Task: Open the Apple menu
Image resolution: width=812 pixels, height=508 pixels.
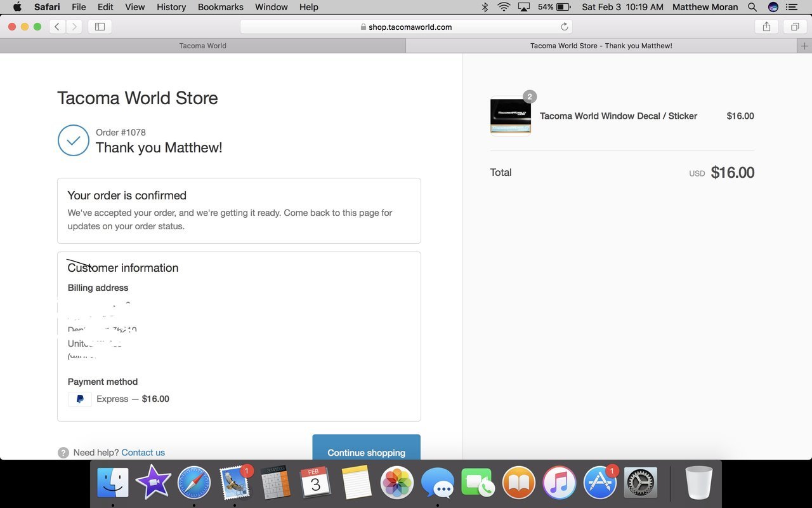Action: [17, 7]
